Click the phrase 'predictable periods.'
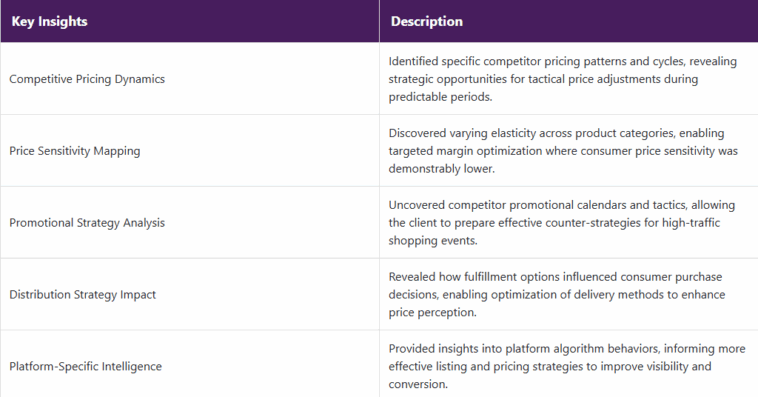 point(440,97)
